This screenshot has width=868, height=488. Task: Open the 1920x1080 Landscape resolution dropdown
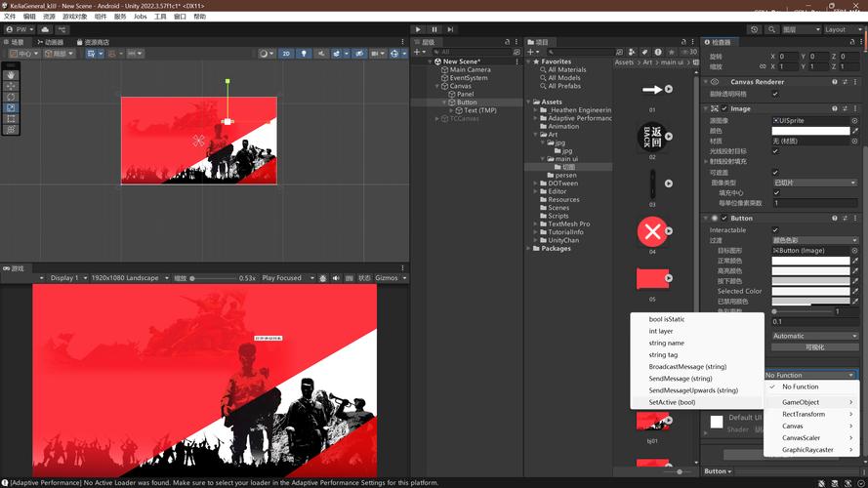(x=130, y=278)
